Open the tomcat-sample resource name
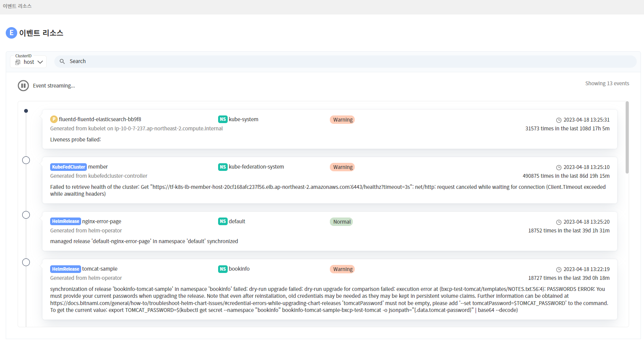This screenshot has width=644, height=341. pyautogui.click(x=100, y=269)
